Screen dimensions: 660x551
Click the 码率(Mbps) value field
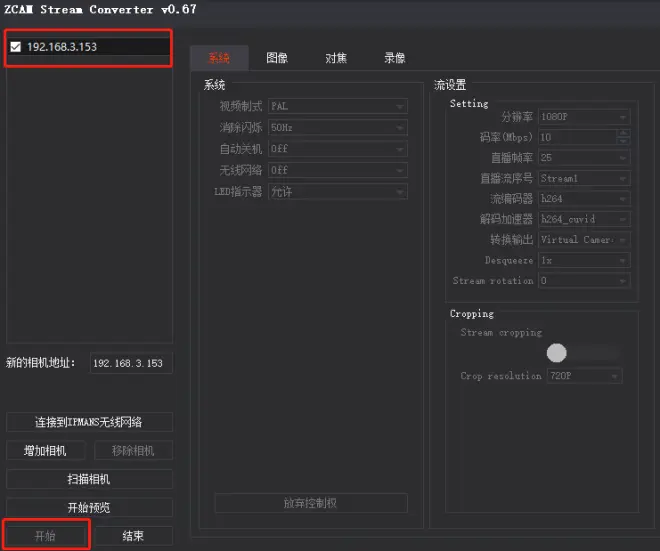click(x=578, y=137)
